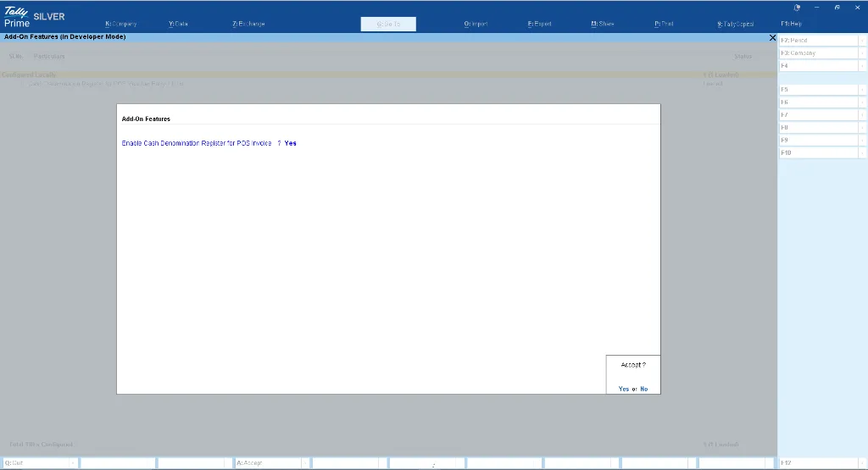The width and height of the screenshot is (868, 470).
Task: Click the theme icon in title bar
Action: (797, 7)
